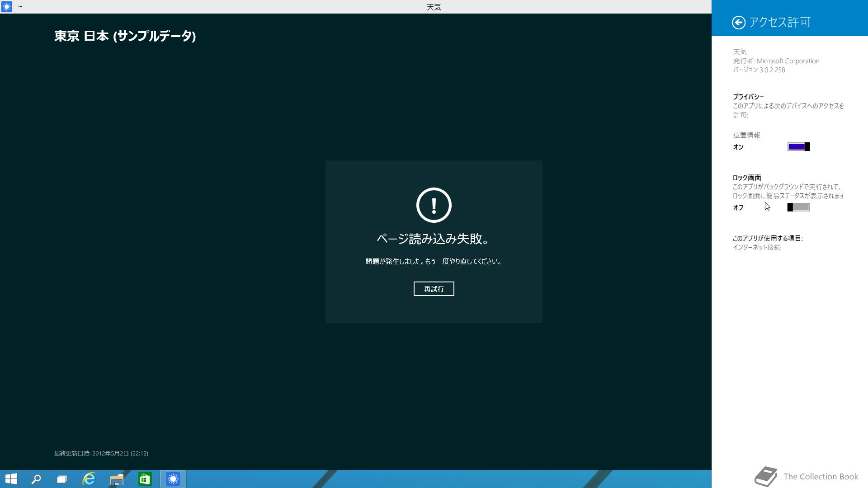Click the プライバシー section heading
The height and width of the screenshot is (488, 868).
748,97
